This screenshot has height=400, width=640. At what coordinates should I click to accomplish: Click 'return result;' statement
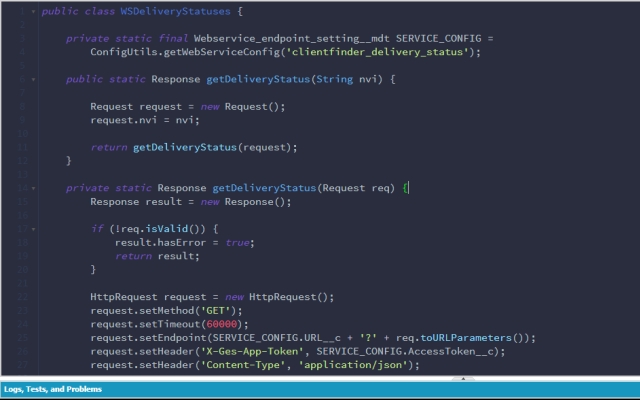click(x=157, y=256)
